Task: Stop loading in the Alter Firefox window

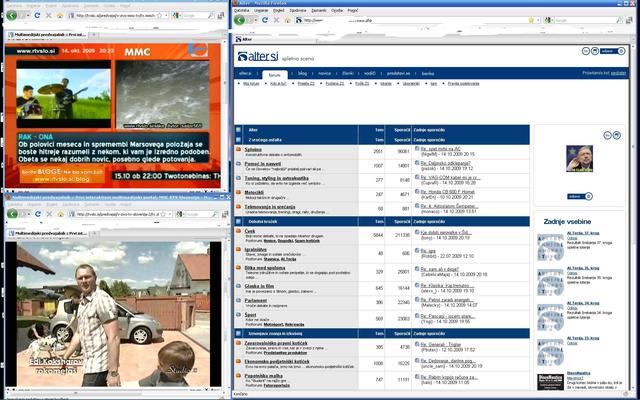Action: tap(276, 20)
